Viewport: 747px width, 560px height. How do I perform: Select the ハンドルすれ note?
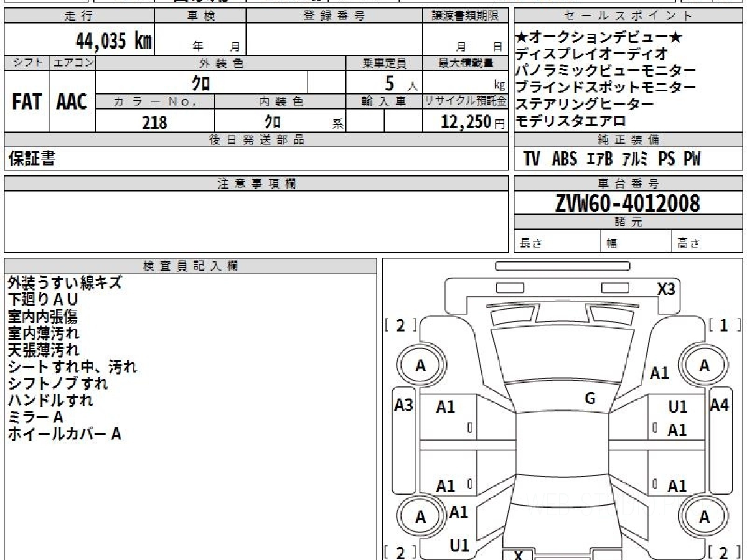[x=51, y=401]
